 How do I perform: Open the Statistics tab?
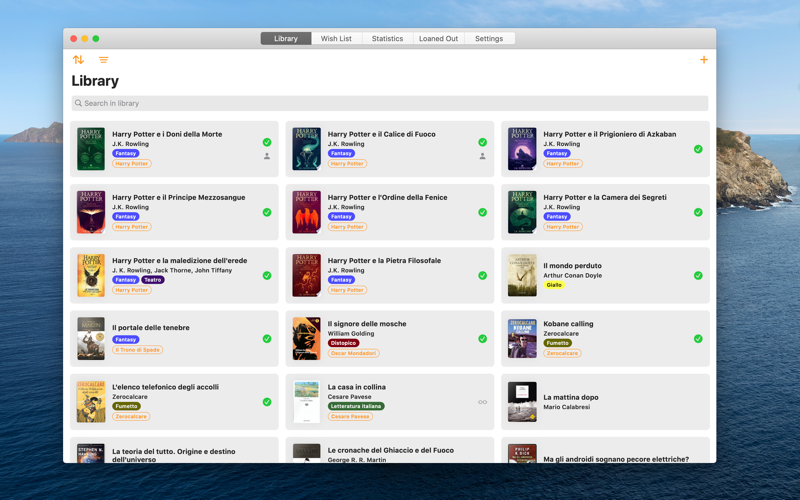[x=387, y=38]
